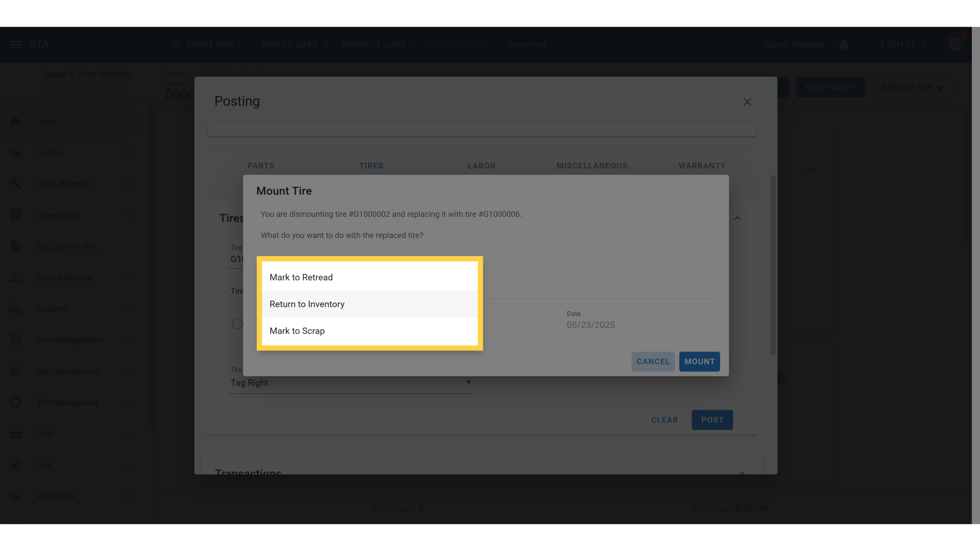The height and width of the screenshot is (551, 980).
Task: Open the user profile avatar
Action: (x=954, y=44)
